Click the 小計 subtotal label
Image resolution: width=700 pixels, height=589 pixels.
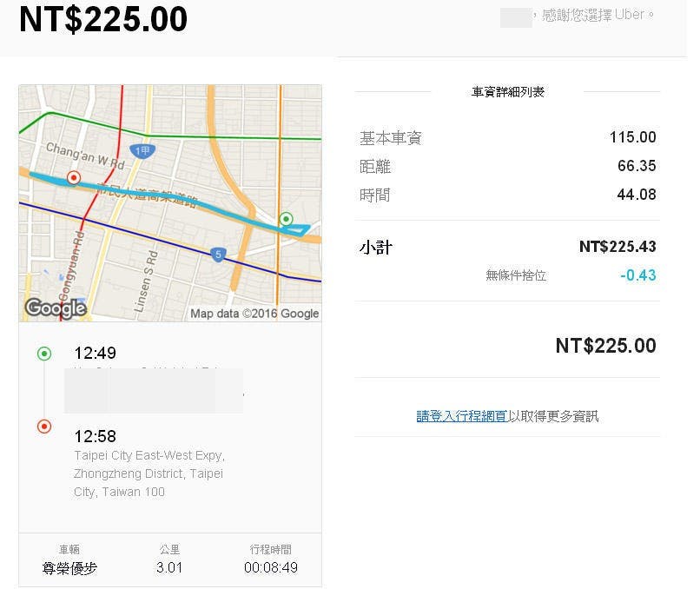[x=376, y=247]
